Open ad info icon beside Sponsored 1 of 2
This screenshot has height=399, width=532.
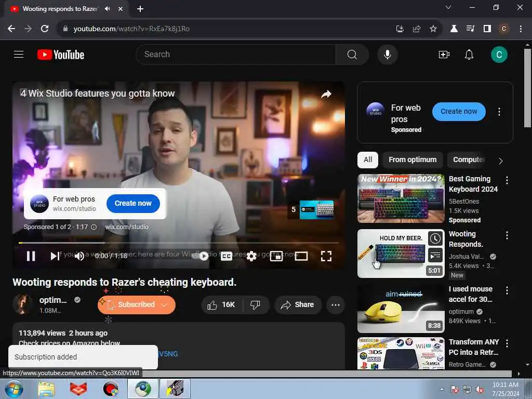coord(94,227)
